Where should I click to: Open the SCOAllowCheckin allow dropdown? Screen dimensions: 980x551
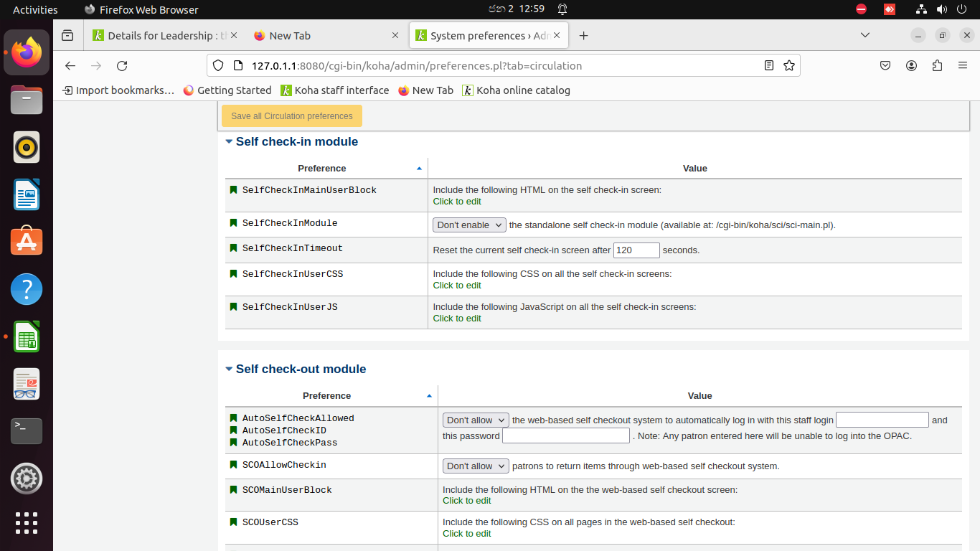(x=476, y=466)
